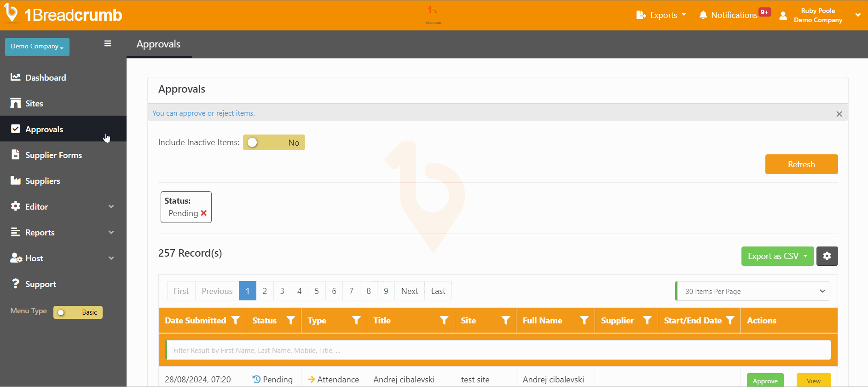Viewport: 868px width, 387px height.
Task: Open the 30 Items Per Page selector
Action: pyautogui.click(x=752, y=291)
